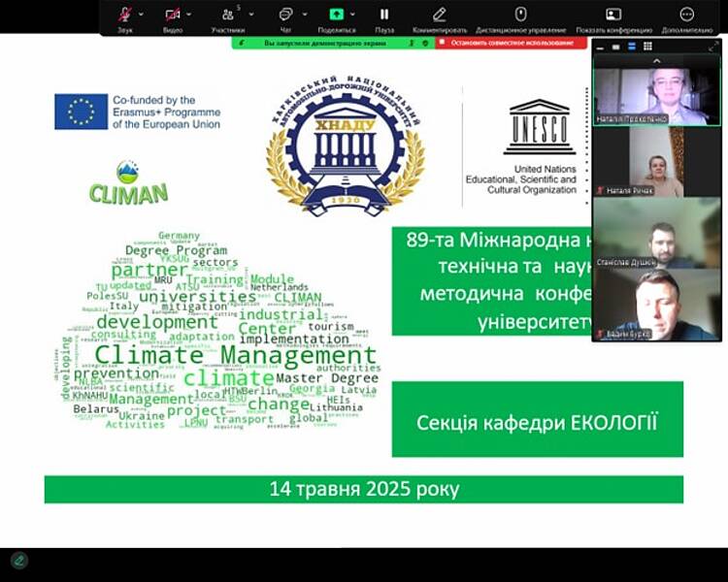Click the '14 травня 2025 року' date banner
728x582 pixels.
[x=364, y=489]
